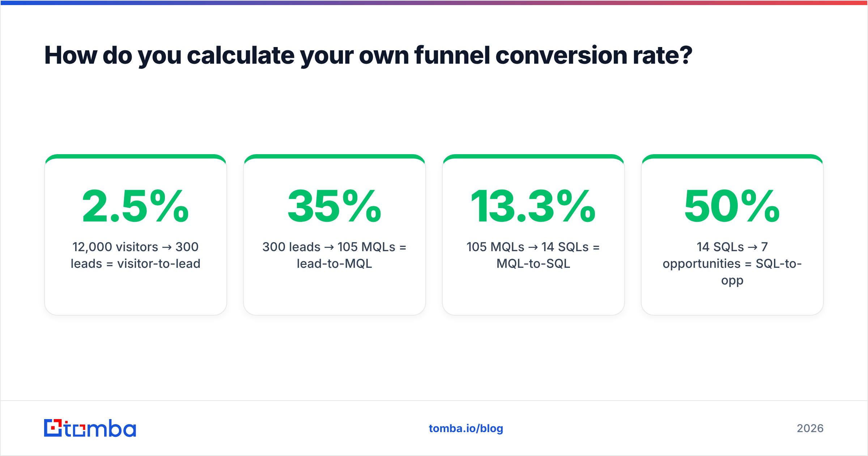Click the 2026 year label

coord(810,428)
